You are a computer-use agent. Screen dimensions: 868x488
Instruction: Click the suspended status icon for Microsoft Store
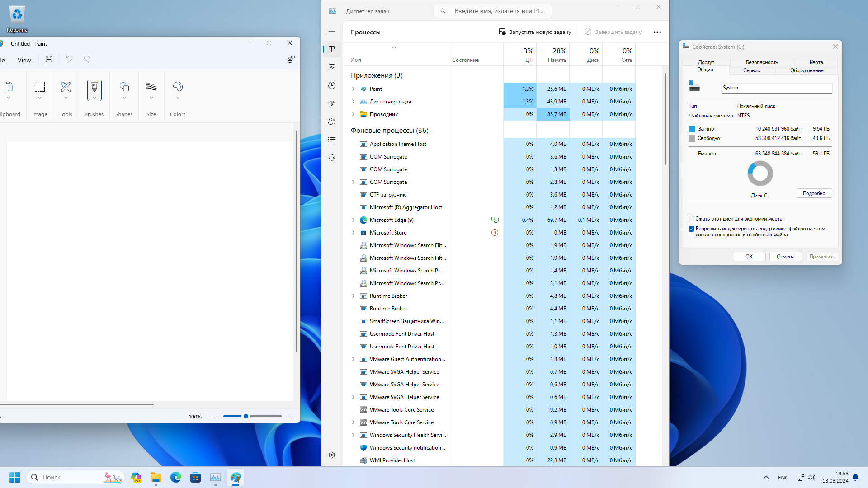coord(495,233)
